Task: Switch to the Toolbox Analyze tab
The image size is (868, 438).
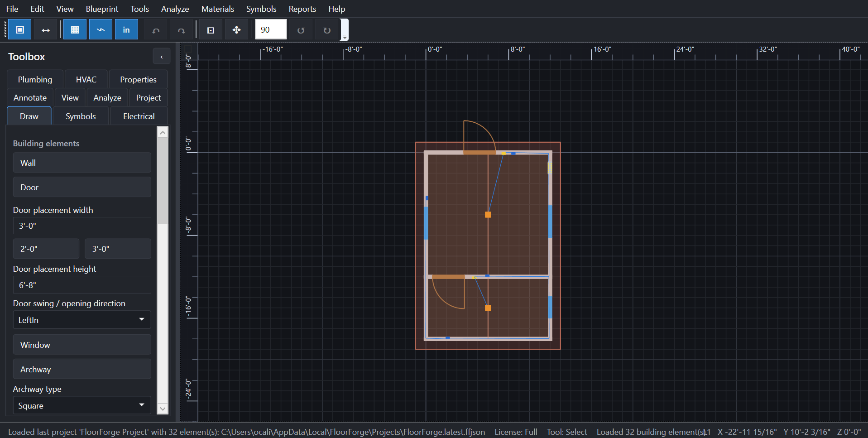Action: 107,97
